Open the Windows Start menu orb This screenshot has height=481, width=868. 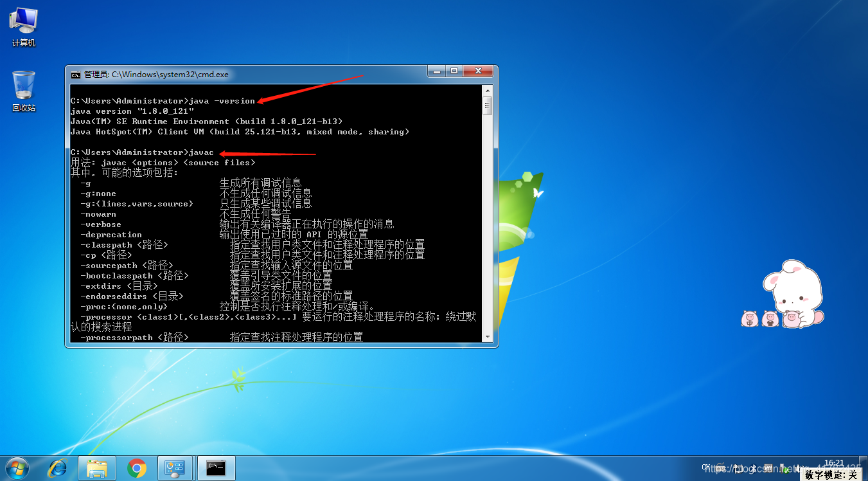16,468
